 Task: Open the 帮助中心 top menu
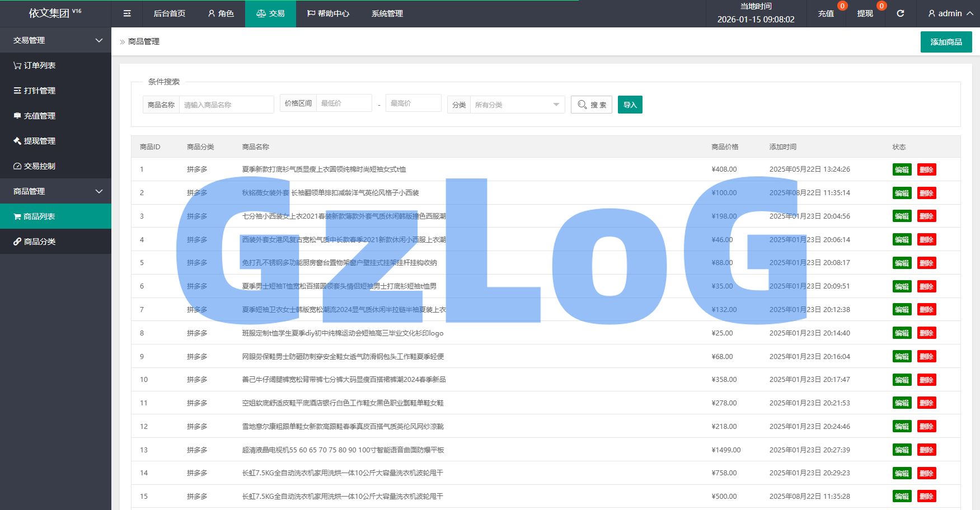[x=328, y=13]
